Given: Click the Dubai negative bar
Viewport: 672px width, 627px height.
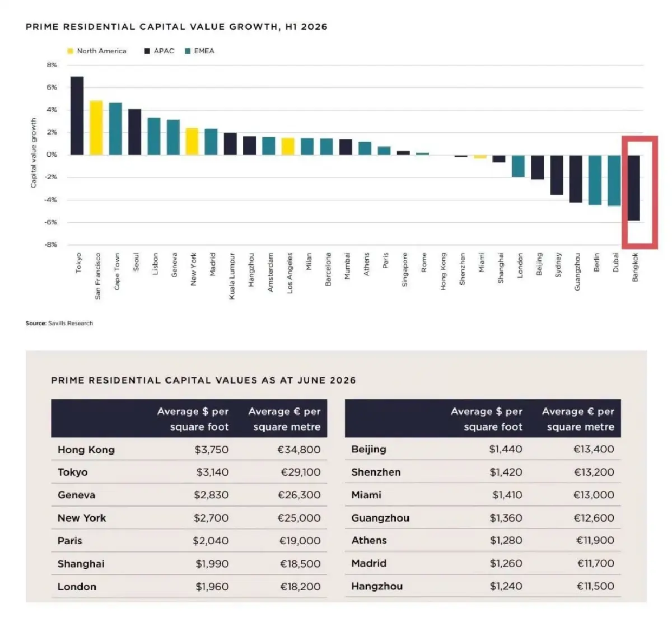Looking at the screenshot, I should 614,180.
